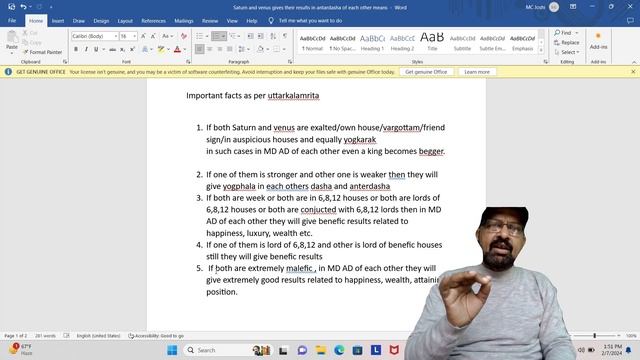Apply subscript formatting
Viewport: 640px width, 360px height.
coord(122,49)
